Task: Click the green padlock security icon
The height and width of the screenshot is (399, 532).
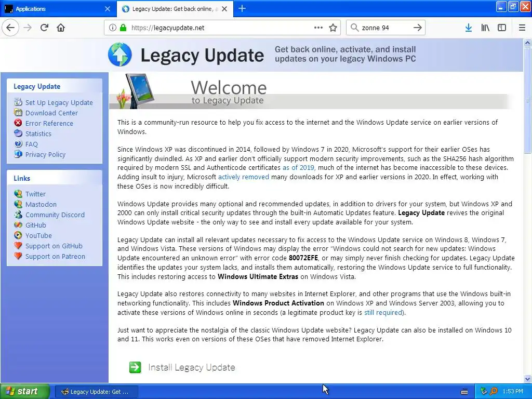Action: point(123,28)
